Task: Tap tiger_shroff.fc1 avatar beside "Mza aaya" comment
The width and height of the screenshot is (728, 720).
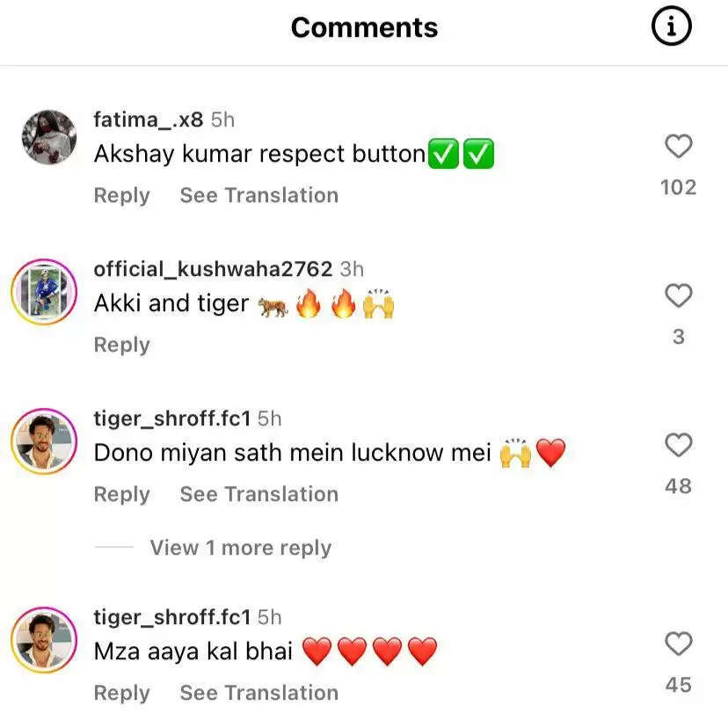Action: point(44,639)
